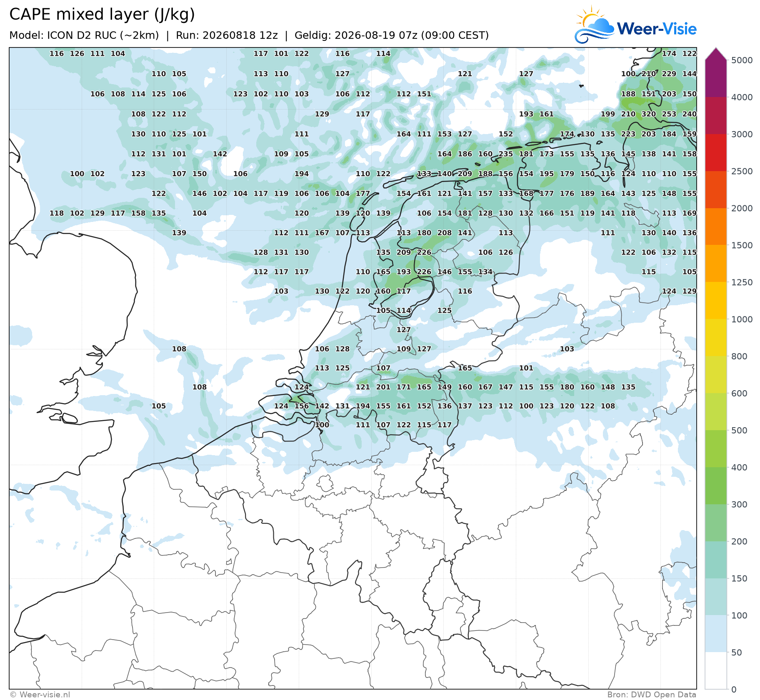Click the Bron: DWD Open Data credit
Screen dimensions: 760x700
652,695
